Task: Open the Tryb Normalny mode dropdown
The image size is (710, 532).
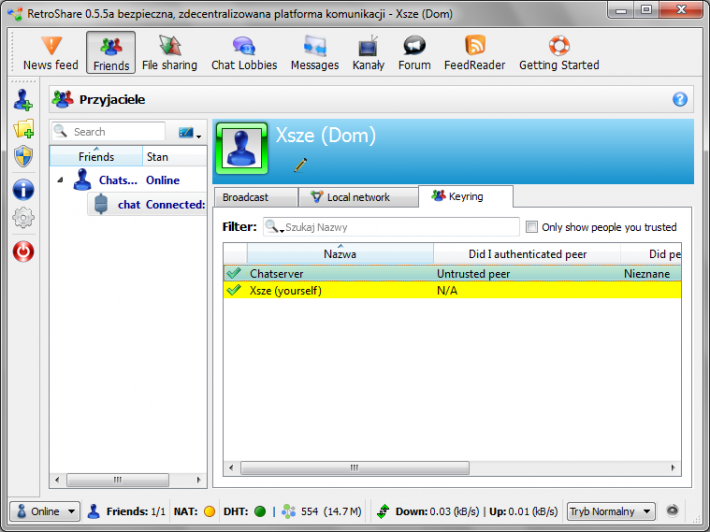Action: click(611, 511)
